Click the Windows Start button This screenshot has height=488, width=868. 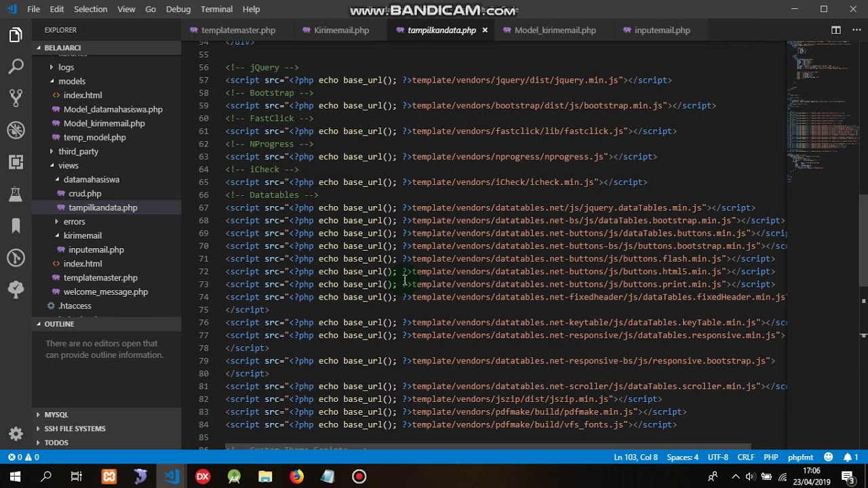[x=15, y=476]
